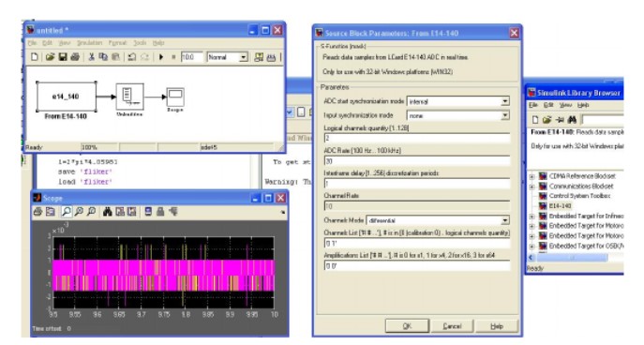Click Amplifications List input field
Image resolution: width=644 pixels, height=345 pixels.
[417, 265]
